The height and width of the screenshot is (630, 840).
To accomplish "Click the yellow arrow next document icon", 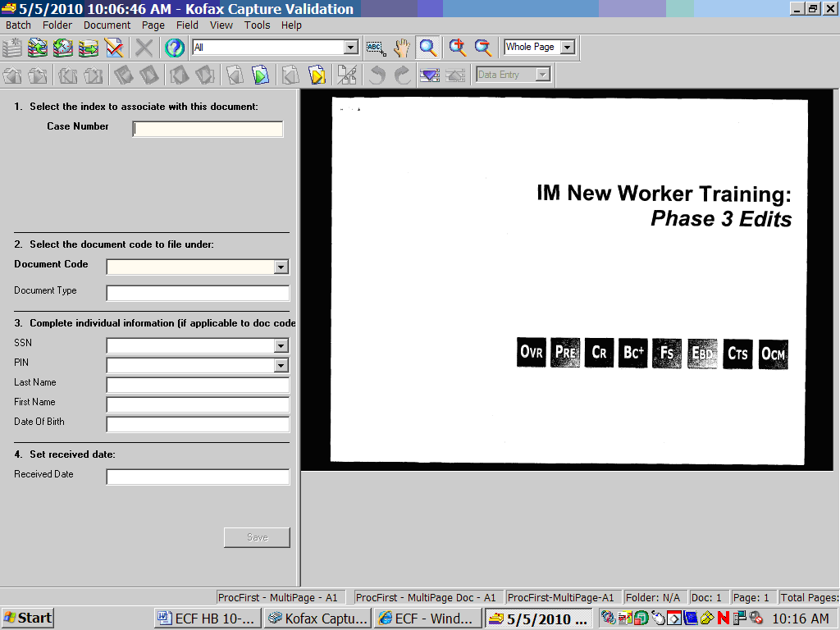I will coord(317,75).
